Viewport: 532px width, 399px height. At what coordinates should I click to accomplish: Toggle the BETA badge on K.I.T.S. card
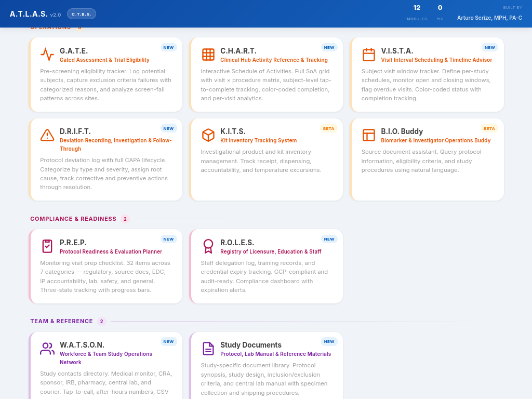click(328, 128)
